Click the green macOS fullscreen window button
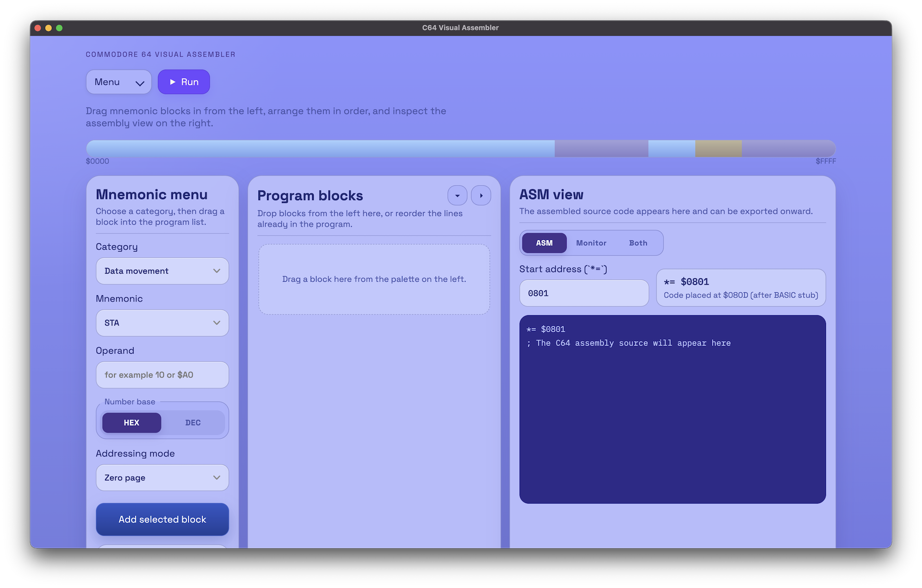Viewport: 922px width, 588px height. (x=59, y=28)
